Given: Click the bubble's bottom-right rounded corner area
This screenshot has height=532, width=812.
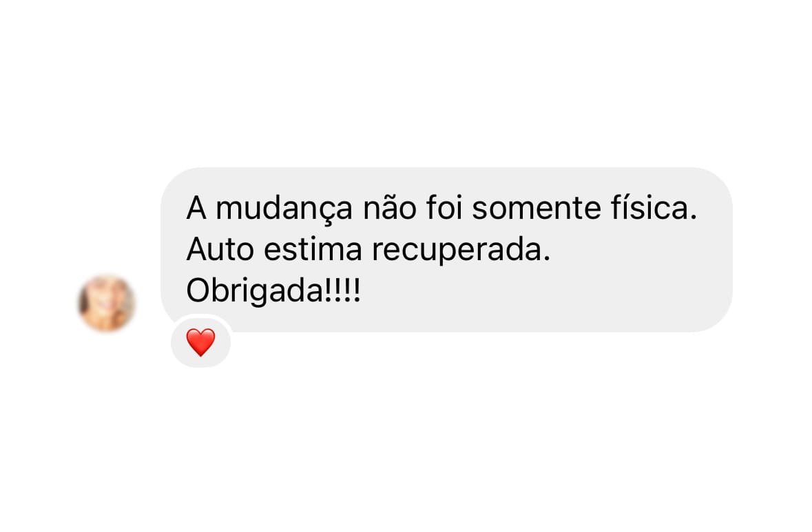Looking at the screenshot, I should pyautogui.click(x=717, y=317).
